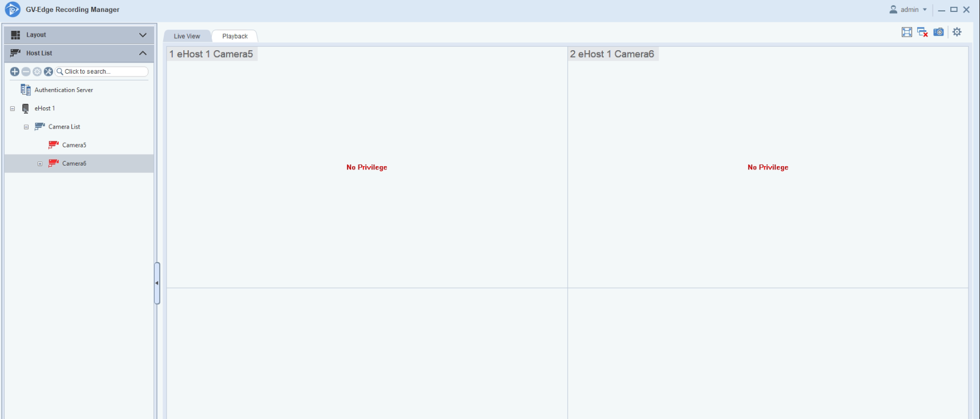Screen dimensions: 980x419
Task: Open the wrench and screwdriver tools icon
Action: [49, 71]
